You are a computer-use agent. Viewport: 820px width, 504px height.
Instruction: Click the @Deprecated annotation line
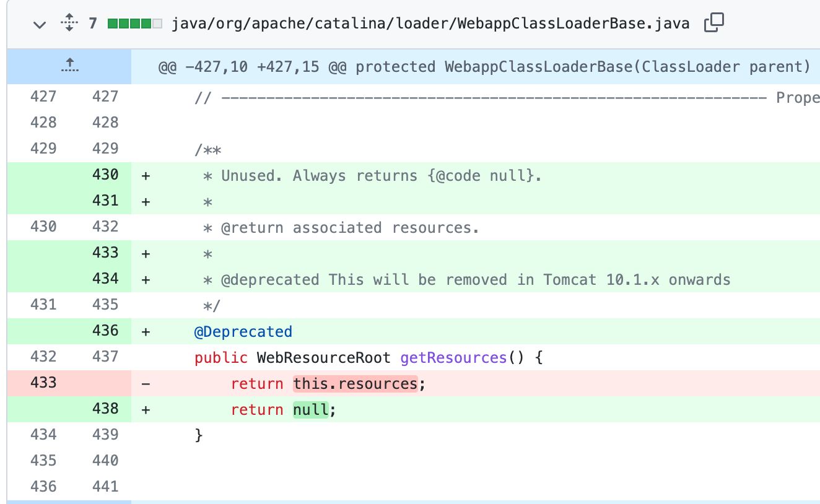click(243, 331)
